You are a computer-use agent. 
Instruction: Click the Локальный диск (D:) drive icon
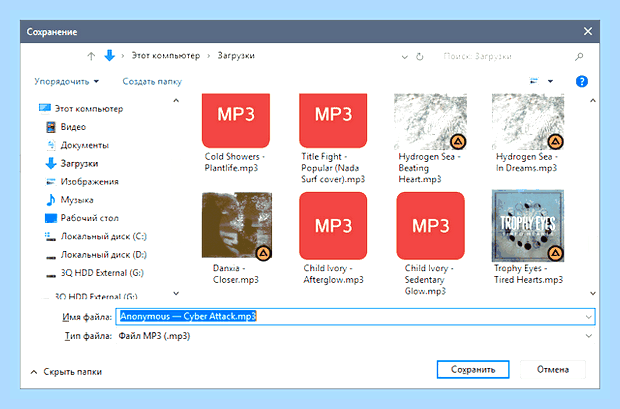coord(51,256)
